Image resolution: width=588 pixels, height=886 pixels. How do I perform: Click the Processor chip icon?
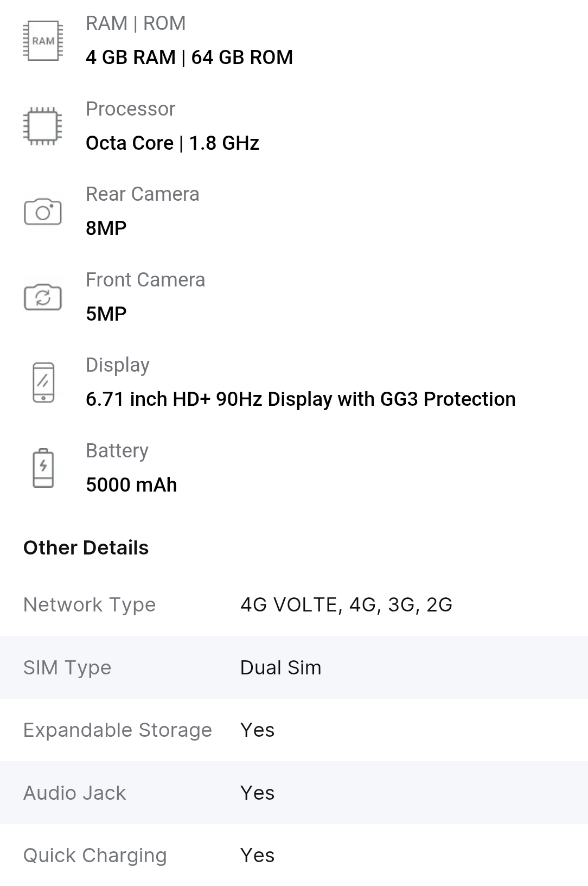43,126
